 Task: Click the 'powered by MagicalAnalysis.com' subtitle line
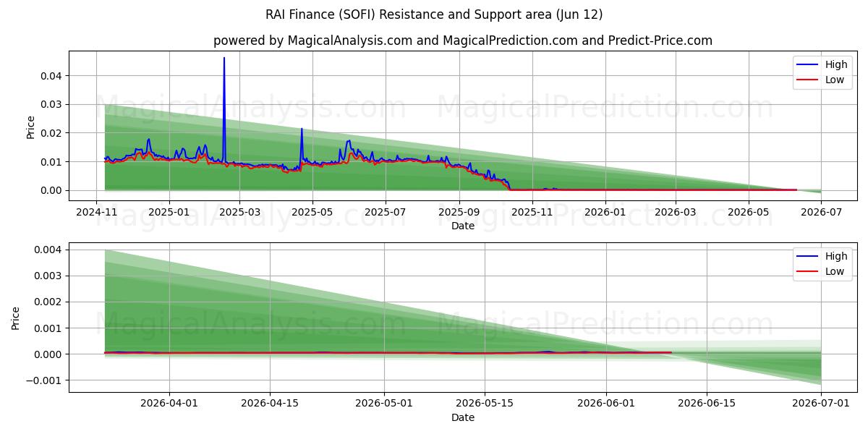coord(463,41)
